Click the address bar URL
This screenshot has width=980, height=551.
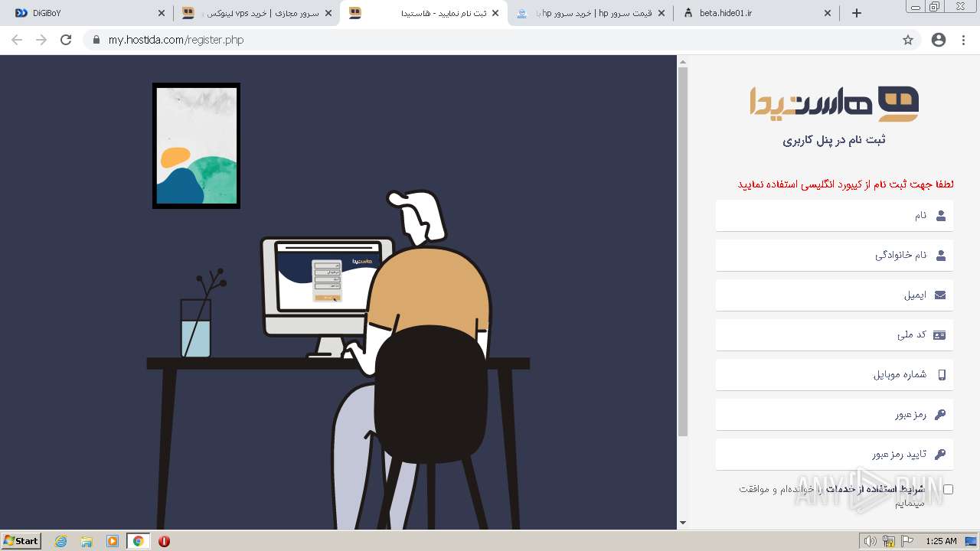click(176, 40)
